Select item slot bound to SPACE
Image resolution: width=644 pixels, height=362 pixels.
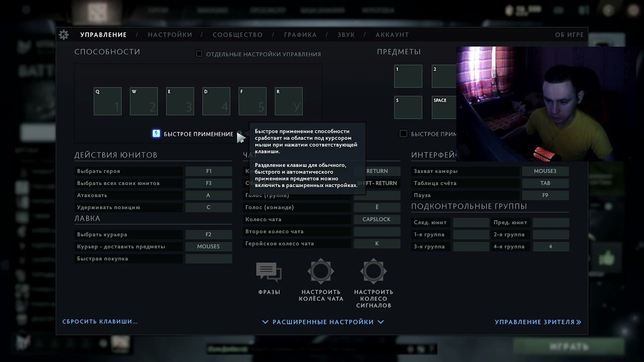(x=445, y=107)
